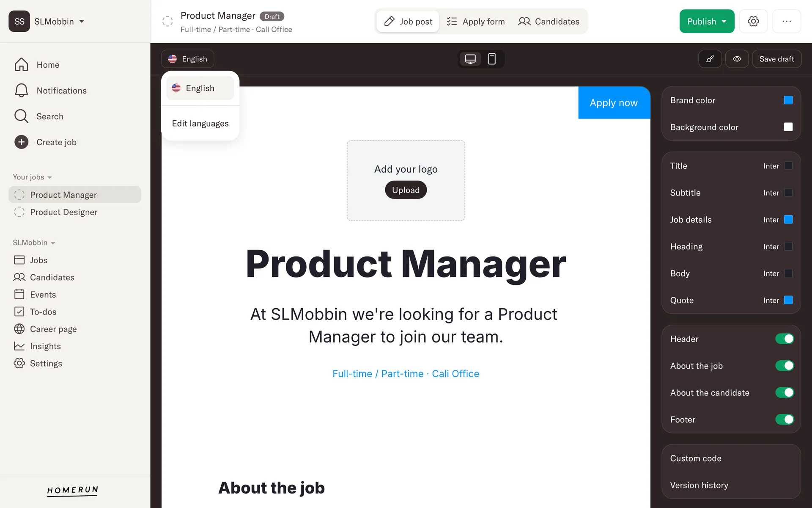812x508 pixels.
Task: Open the Brand color swatch
Action: (x=788, y=100)
